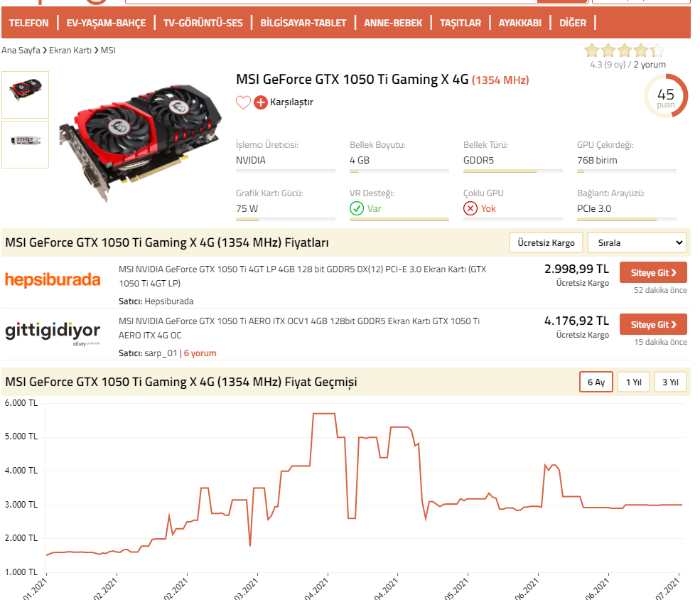Open the gittigidiyor store logo
Image resolution: width=700 pixels, height=600 pixels.
pyautogui.click(x=53, y=333)
